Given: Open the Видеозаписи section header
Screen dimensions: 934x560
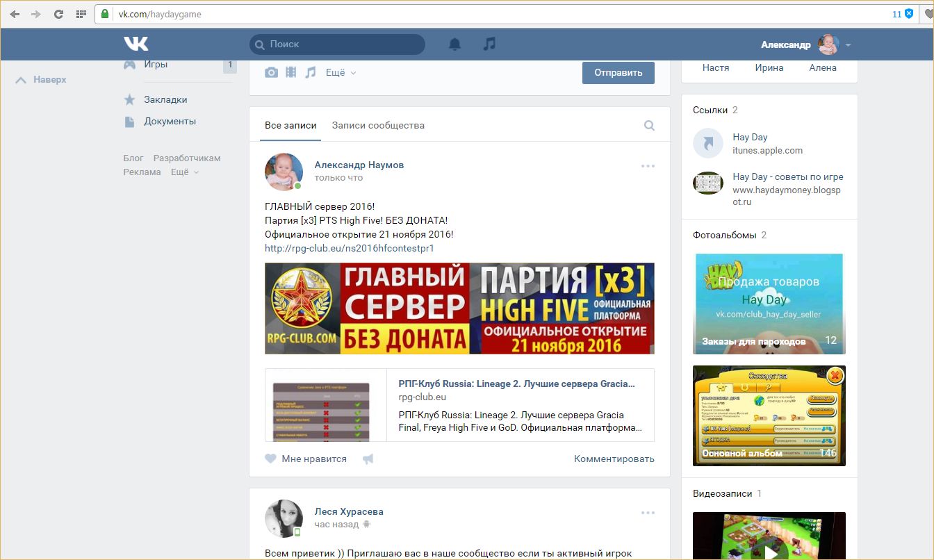Looking at the screenshot, I should 723,493.
